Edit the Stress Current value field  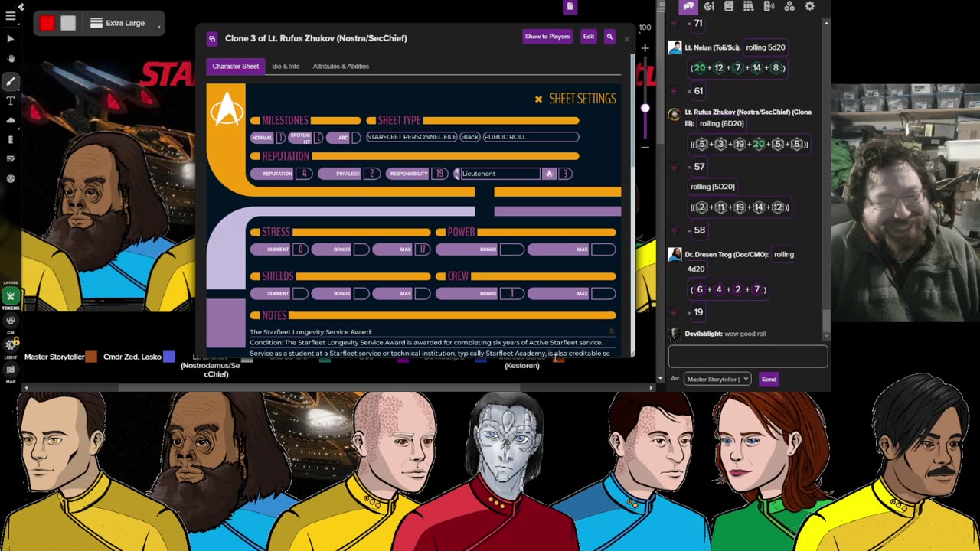(300, 249)
